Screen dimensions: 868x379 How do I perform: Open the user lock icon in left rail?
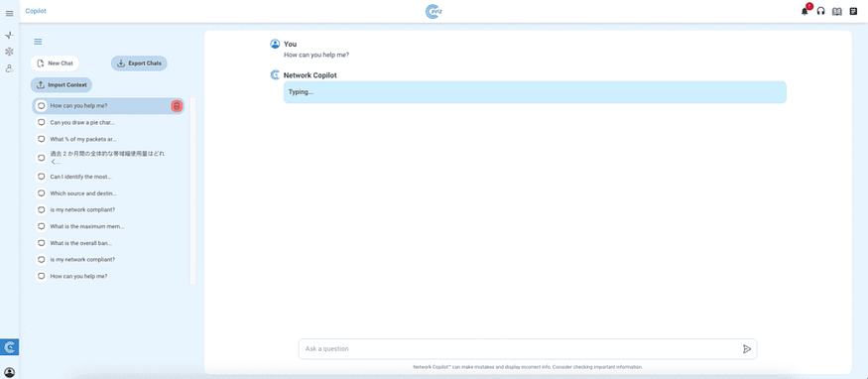(9, 68)
